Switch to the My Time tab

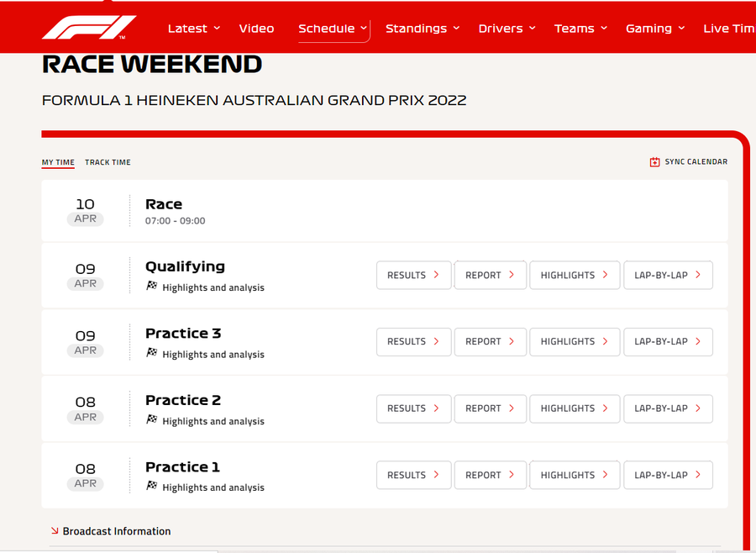58,162
